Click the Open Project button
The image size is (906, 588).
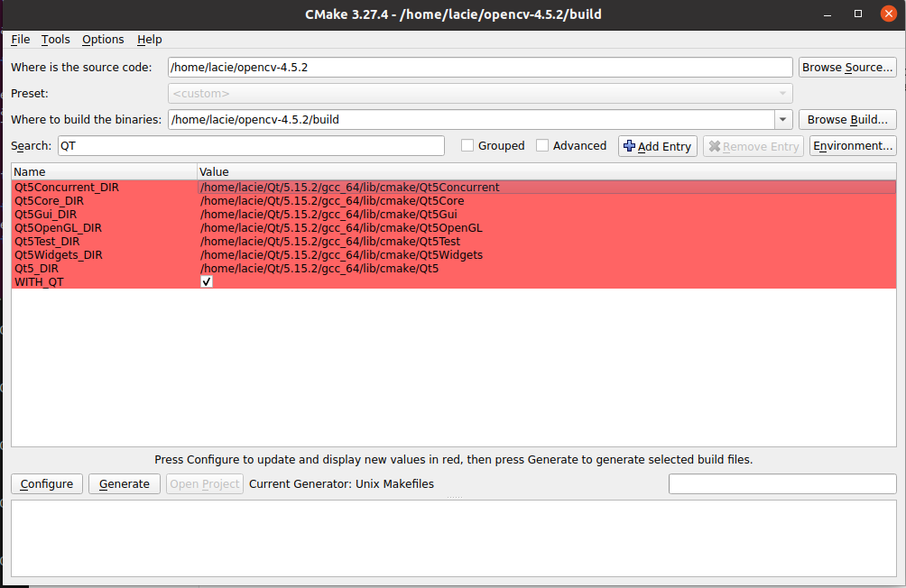click(x=205, y=484)
